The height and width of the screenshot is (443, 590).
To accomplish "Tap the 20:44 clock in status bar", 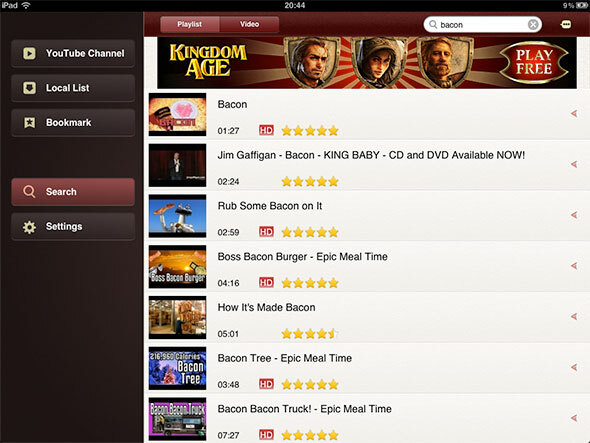I will pos(295,5).
